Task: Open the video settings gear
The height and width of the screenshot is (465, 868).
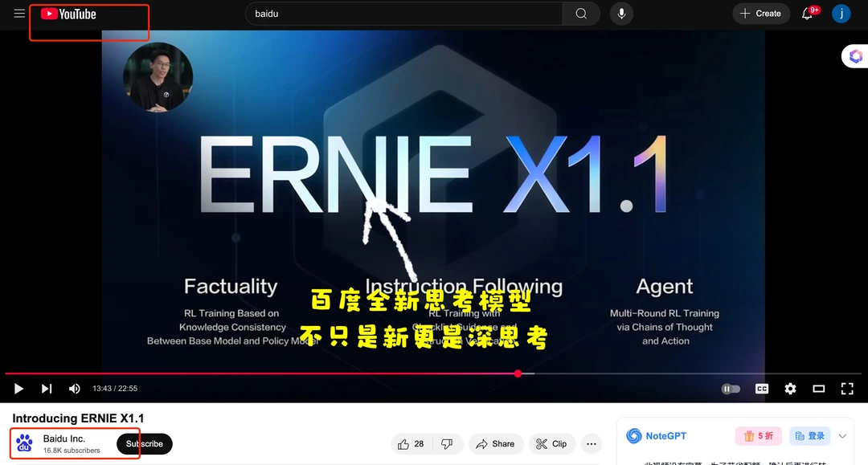Action: coord(791,389)
